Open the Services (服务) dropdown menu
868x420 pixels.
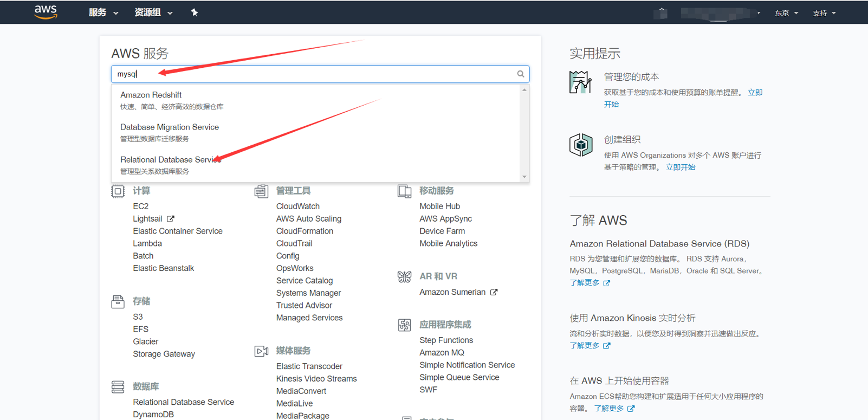coord(103,12)
